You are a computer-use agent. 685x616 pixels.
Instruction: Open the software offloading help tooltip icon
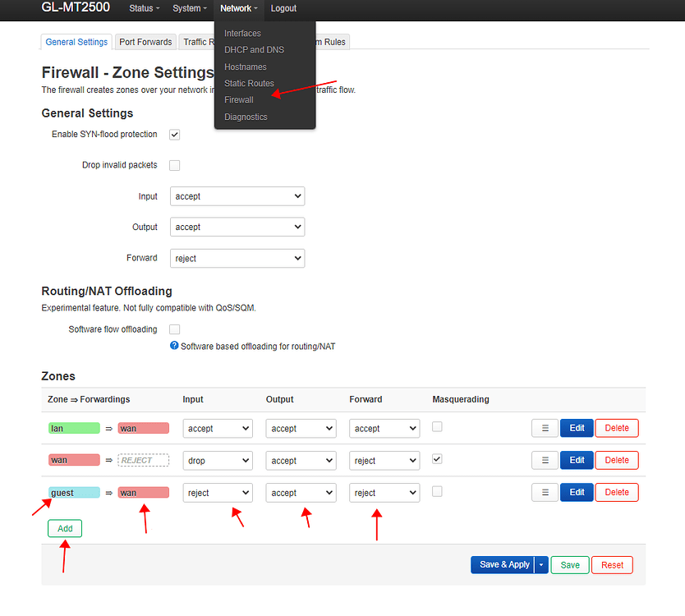173,346
